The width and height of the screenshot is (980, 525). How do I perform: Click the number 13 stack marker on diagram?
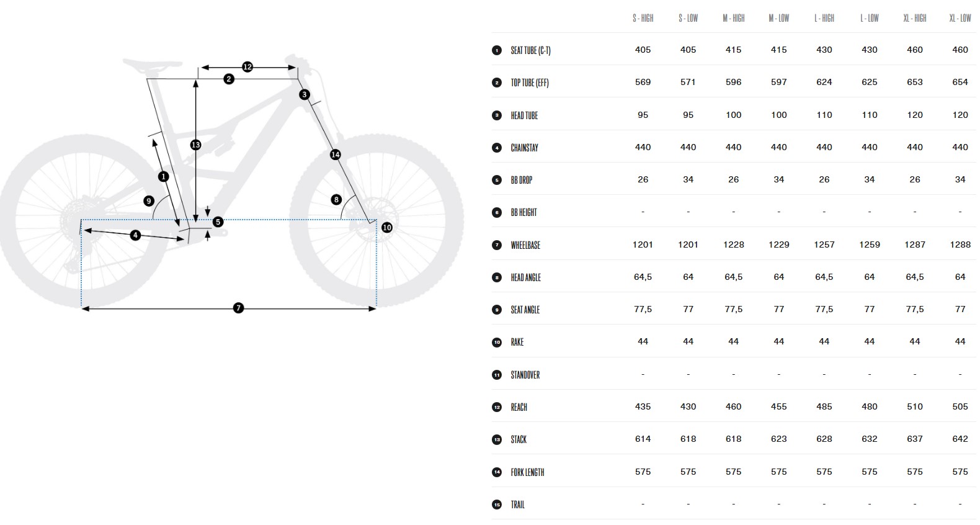click(x=195, y=145)
